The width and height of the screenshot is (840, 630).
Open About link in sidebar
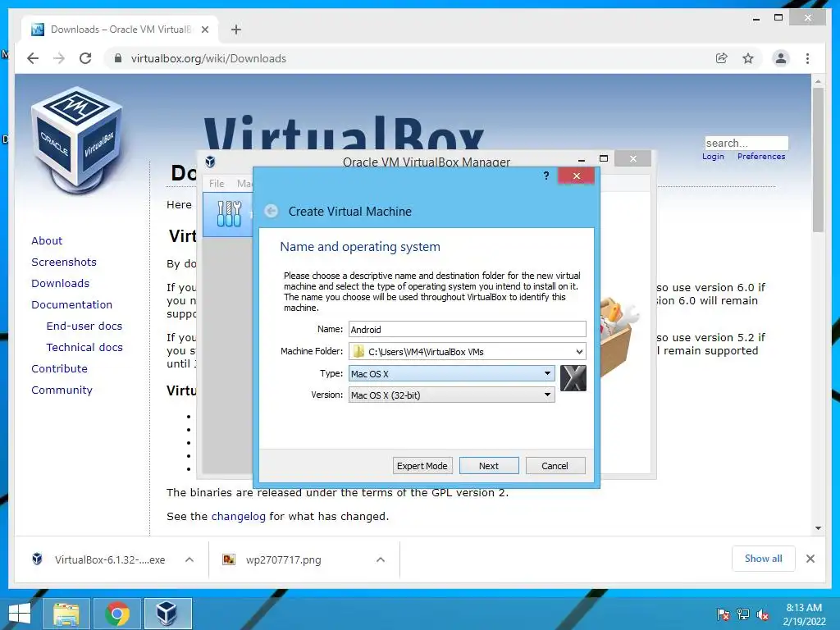click(47, 240)
